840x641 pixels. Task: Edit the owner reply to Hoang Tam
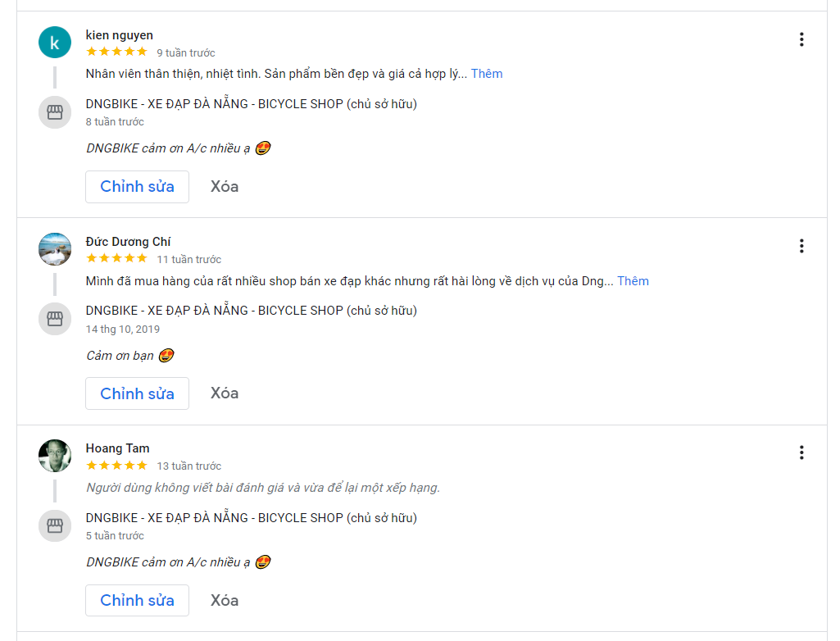pos(137,601)
